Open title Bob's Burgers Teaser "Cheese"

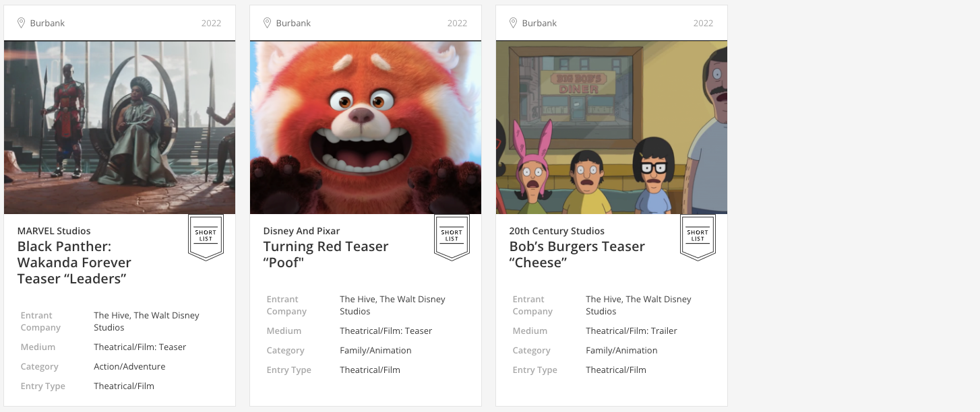tap(577, 254)
